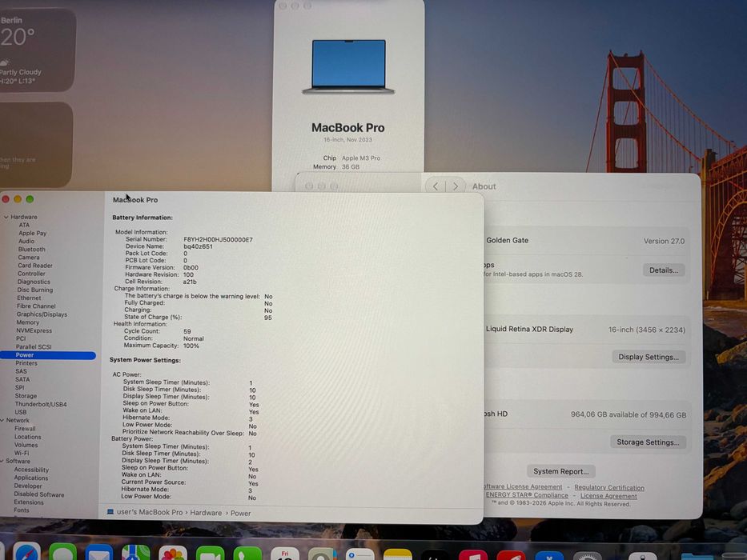Open Photos from the Dock
747x560 pixels.
173,554
